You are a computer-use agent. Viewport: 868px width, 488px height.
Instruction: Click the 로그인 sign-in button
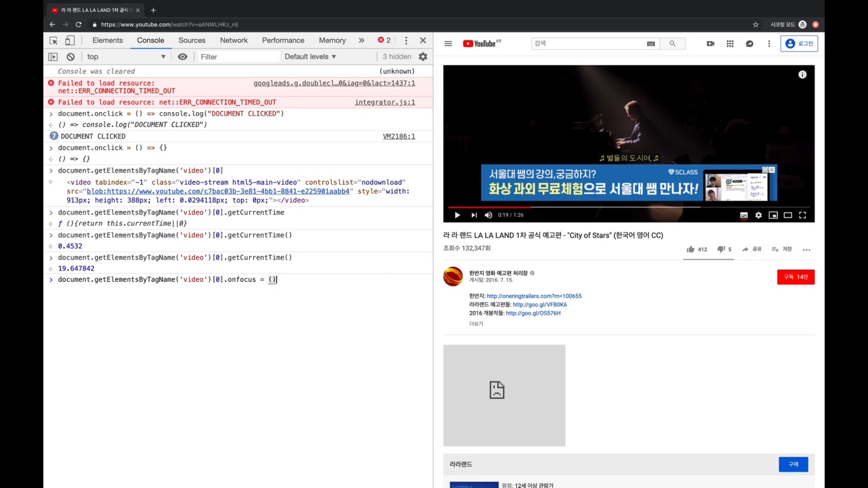[799, 43]
